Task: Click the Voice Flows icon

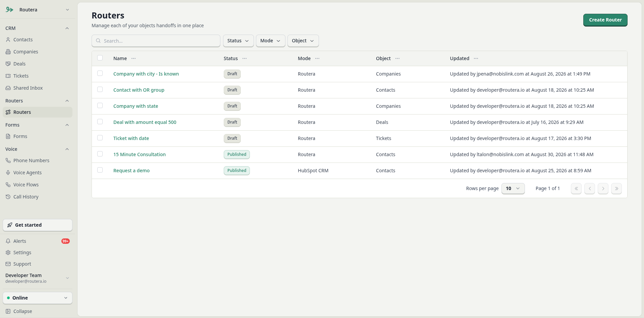Action: 8,185
